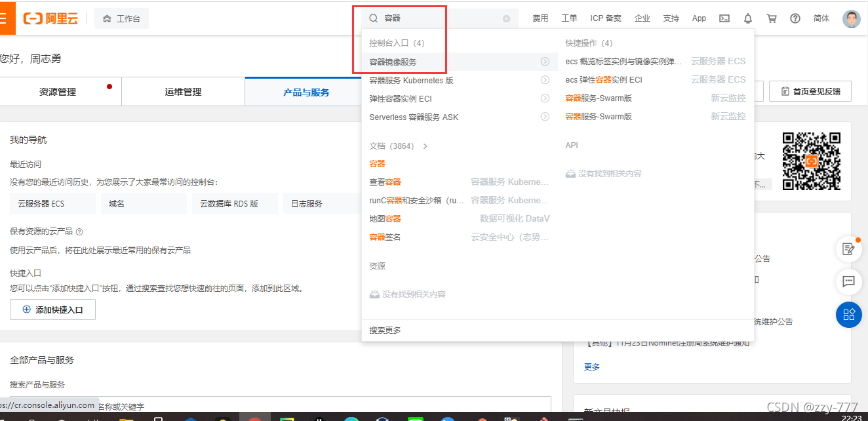Click the blue app-shortcuts floating button
The width and height of the screenshot is (868, 421).
pos(849,315)
